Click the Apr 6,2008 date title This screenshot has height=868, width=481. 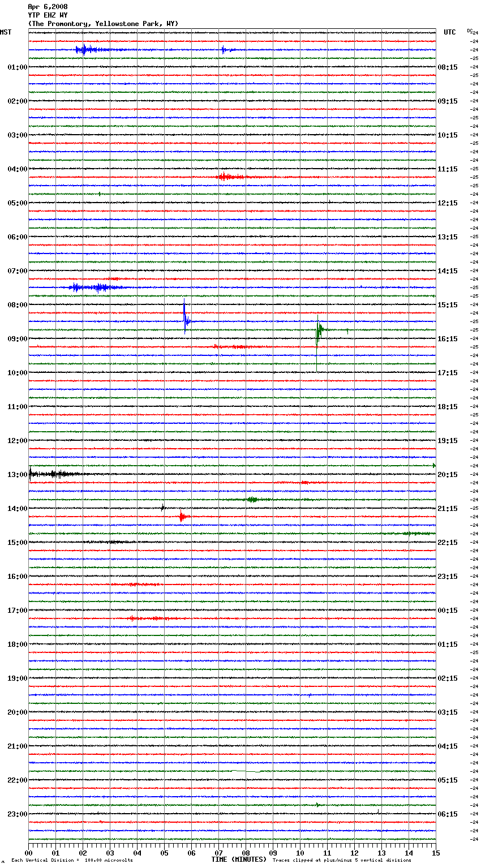[48, 7]
